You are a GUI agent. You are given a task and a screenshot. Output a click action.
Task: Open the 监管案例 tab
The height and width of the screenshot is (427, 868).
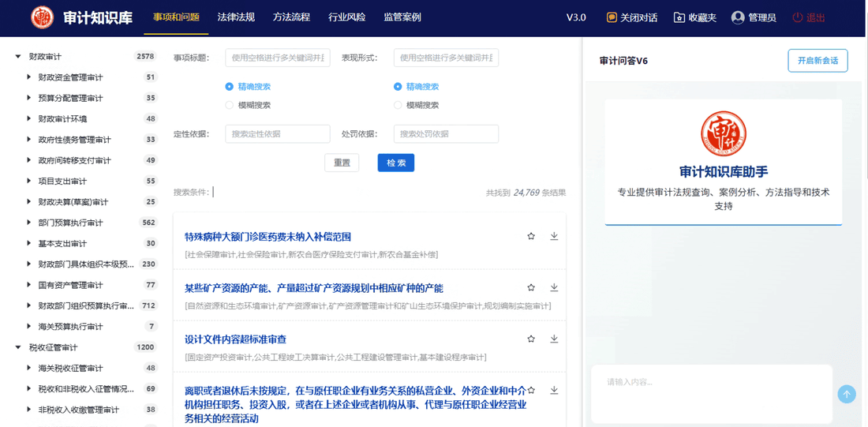[x=402, y=17]
